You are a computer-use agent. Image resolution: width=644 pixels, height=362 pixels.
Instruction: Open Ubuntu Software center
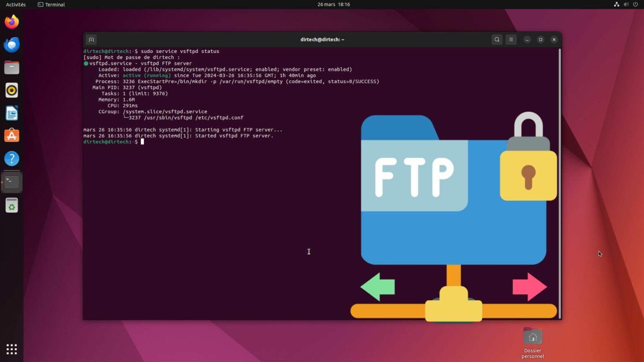point(11,135)
